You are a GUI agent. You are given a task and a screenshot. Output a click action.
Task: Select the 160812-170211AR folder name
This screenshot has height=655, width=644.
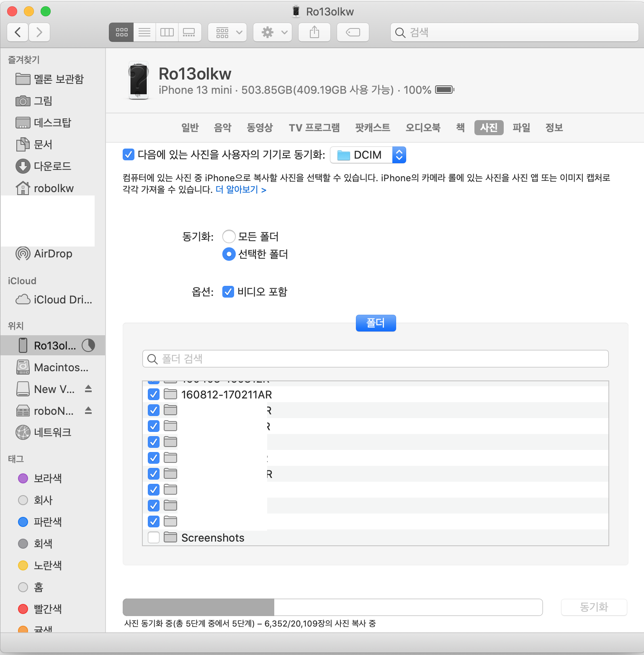coord(227,395)
